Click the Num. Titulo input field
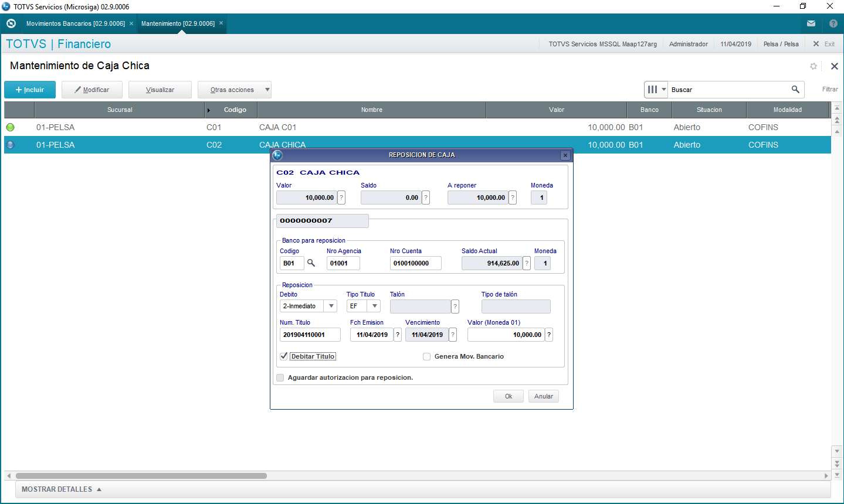The image size is (844, 504). 310,335
